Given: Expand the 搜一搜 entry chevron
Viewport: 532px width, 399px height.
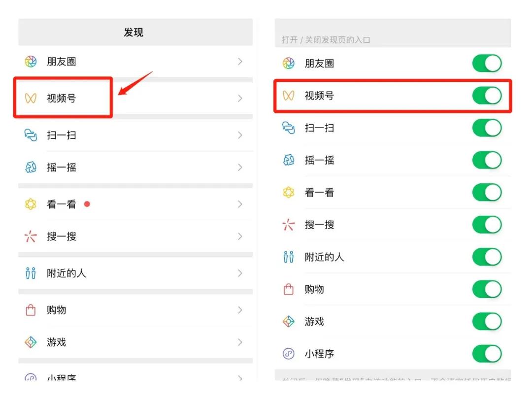Looking at the screenshot, I should tap(240, 236).
